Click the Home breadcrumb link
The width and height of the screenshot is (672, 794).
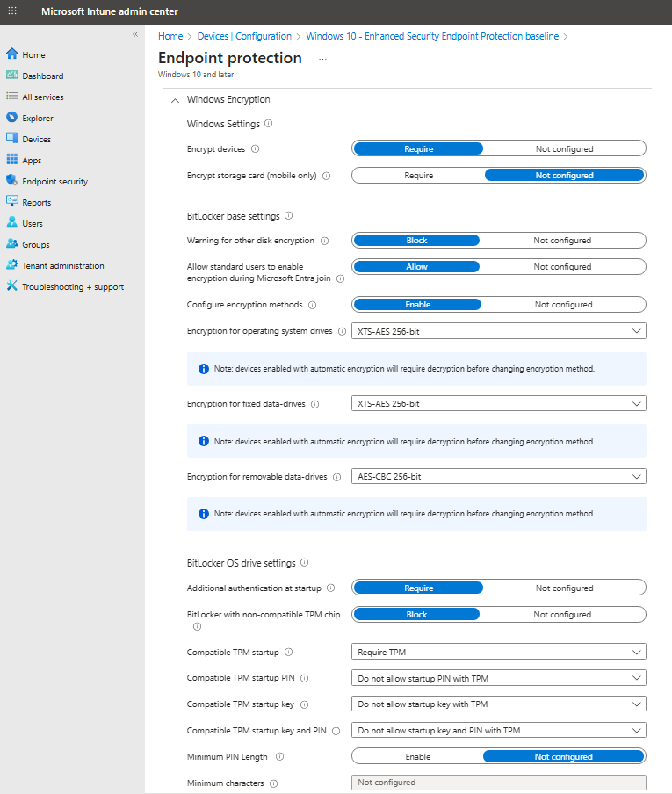(x=170, y=36)
